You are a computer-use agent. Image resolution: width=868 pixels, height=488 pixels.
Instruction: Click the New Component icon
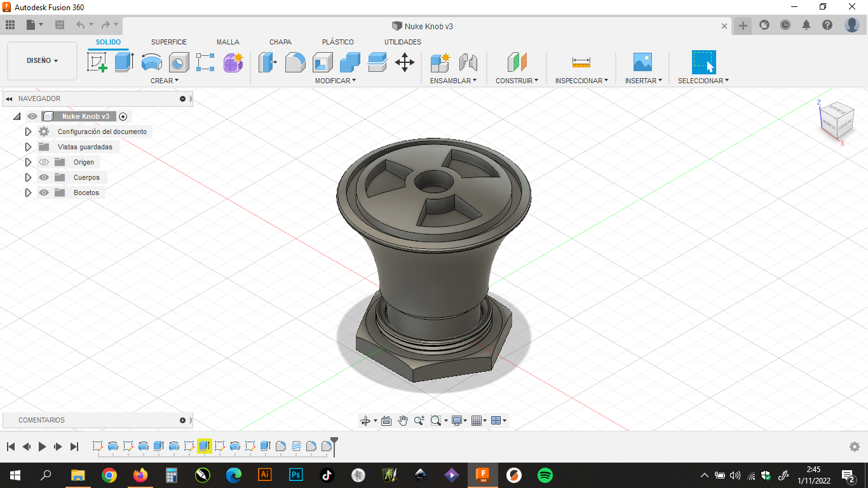[440, 62]
